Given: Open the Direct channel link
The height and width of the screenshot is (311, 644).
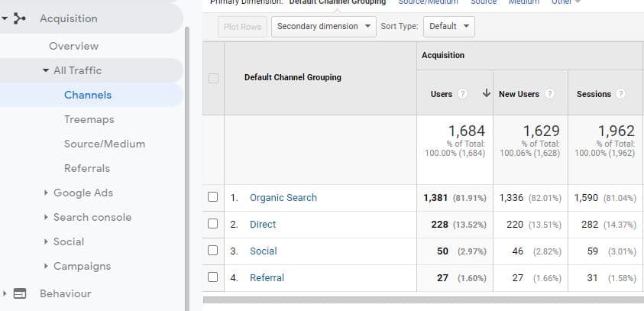Looking at the screenshot, I should [263, 225].
